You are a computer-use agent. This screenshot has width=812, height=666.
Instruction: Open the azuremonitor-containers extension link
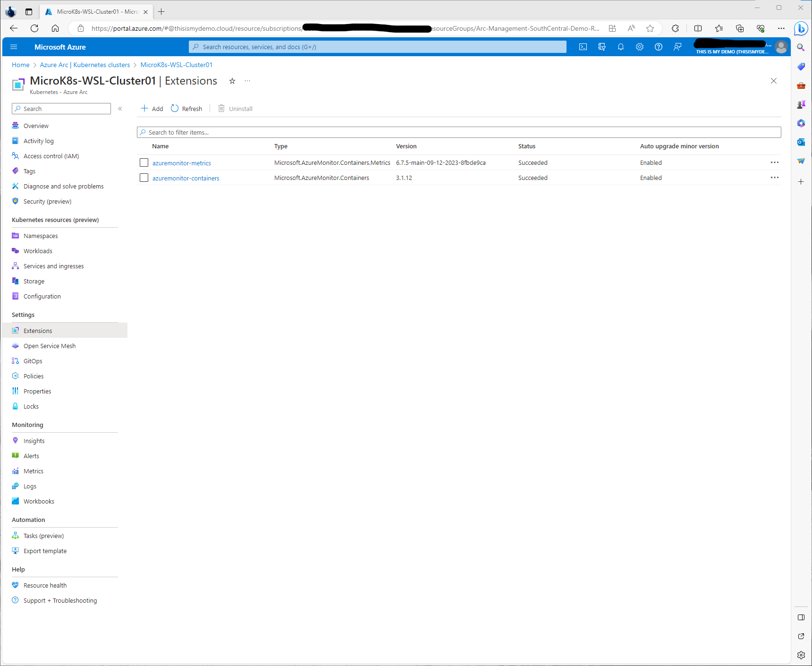click(186, 178)
